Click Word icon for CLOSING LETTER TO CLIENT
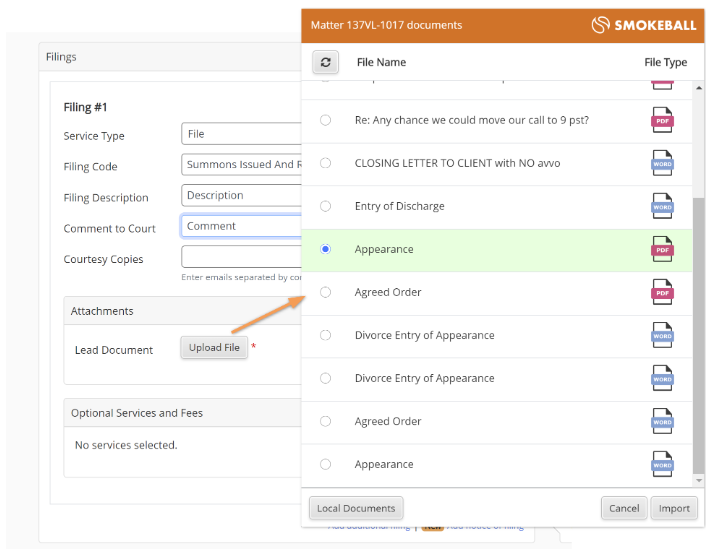The height and width of the screenshot is (553, 716). [662, 163]
